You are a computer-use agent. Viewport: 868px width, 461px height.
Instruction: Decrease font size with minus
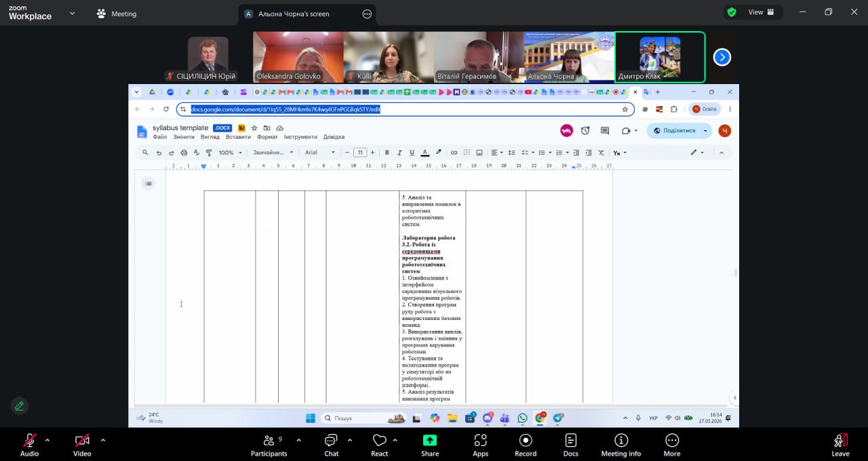click(x=347, y=153)
